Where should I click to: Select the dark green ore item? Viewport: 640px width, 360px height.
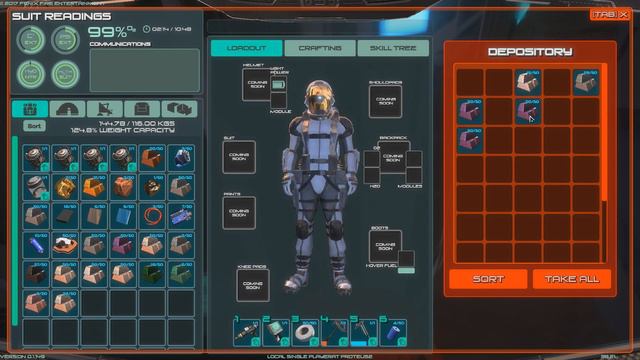pyautogui.click(x=152, y=274)
